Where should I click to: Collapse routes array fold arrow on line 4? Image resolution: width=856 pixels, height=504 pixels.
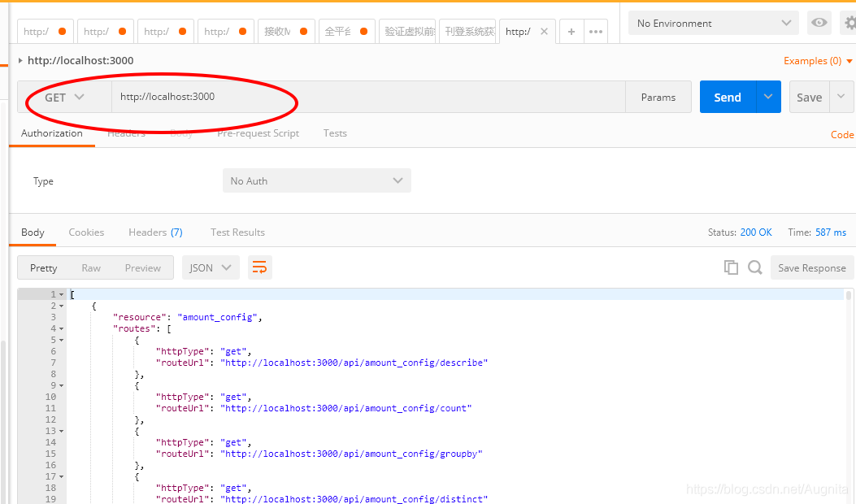(61, 328)
